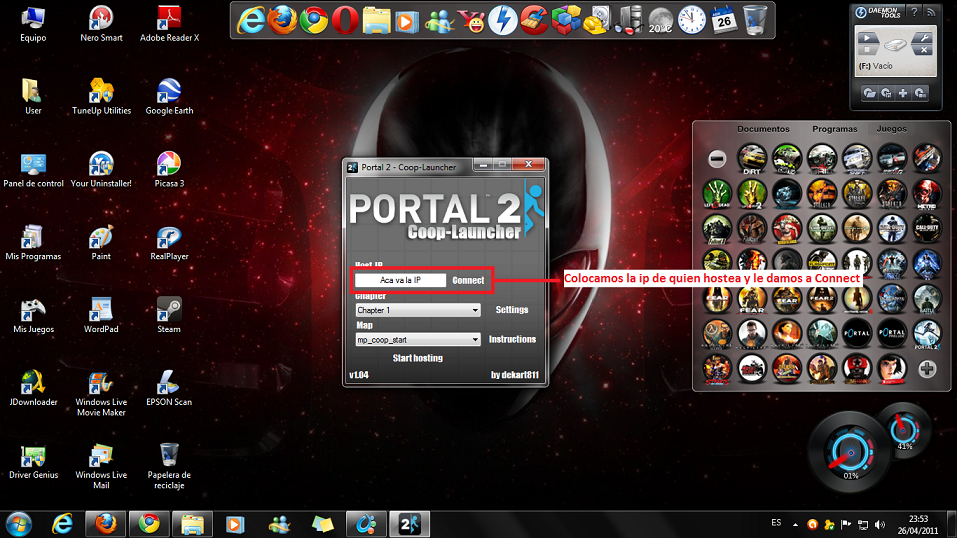
Task: Open the weather 20°C moon icon
Action: click(660, 21)
